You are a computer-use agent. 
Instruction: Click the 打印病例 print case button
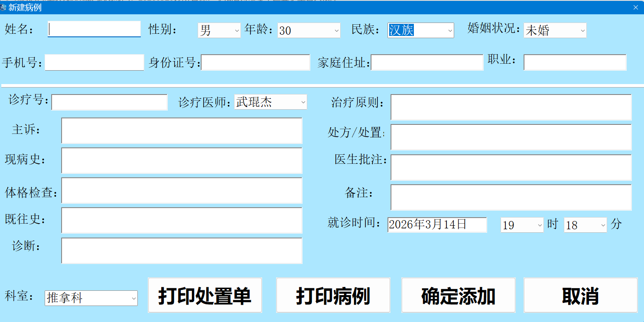(x=333, y=295)
